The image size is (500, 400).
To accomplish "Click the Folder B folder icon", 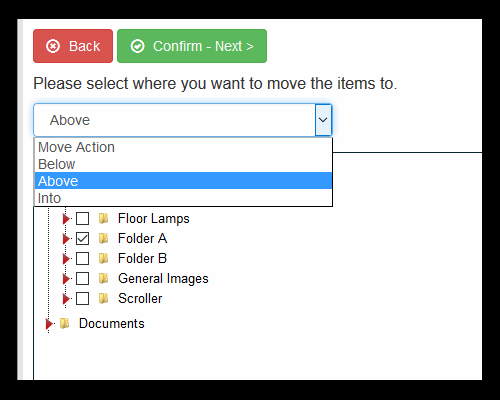I will 104,259.
